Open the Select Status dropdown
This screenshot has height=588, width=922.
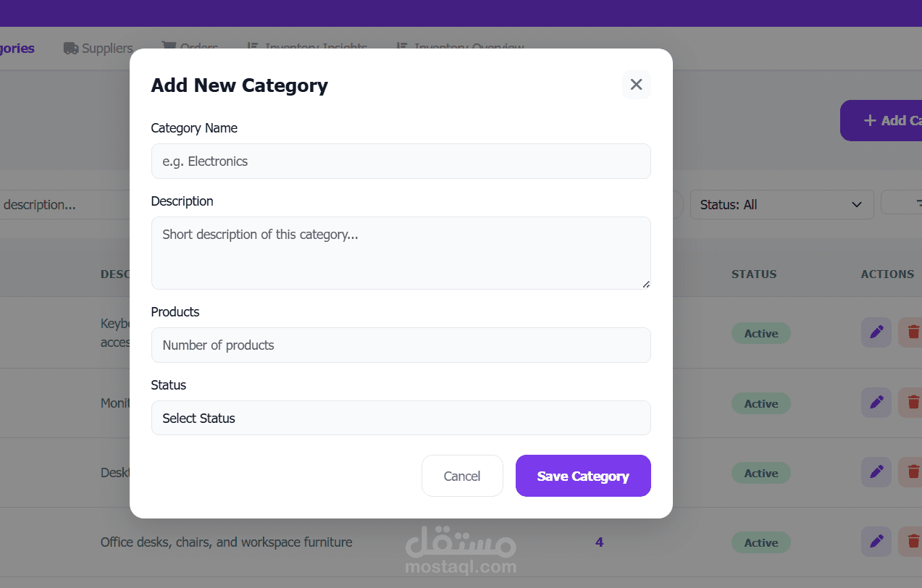tap(401, 418)
